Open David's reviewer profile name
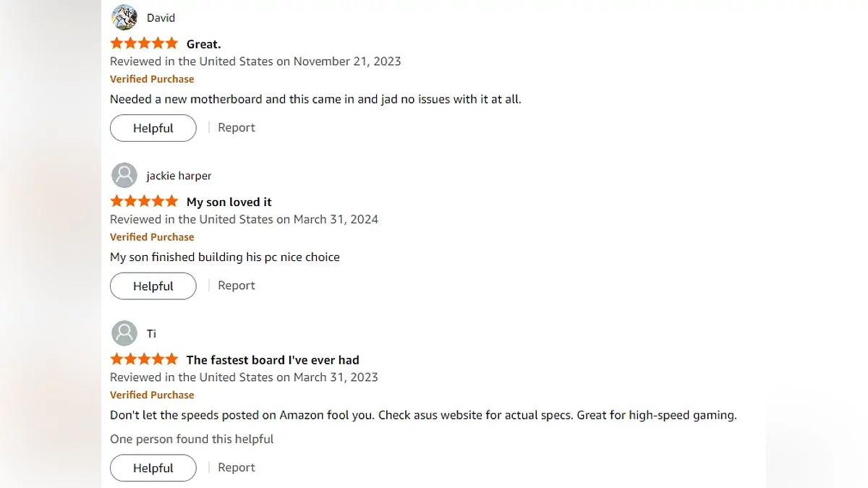 [161, 18]
